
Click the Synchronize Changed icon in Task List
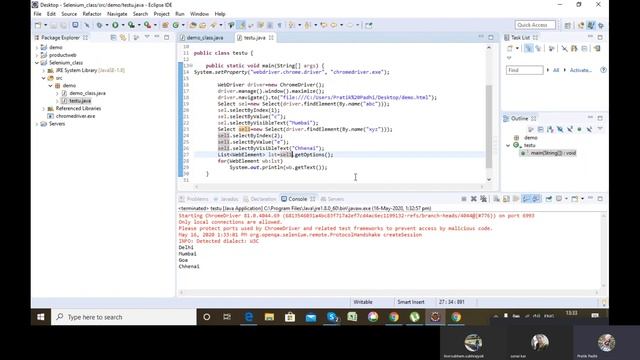point(597,49)
